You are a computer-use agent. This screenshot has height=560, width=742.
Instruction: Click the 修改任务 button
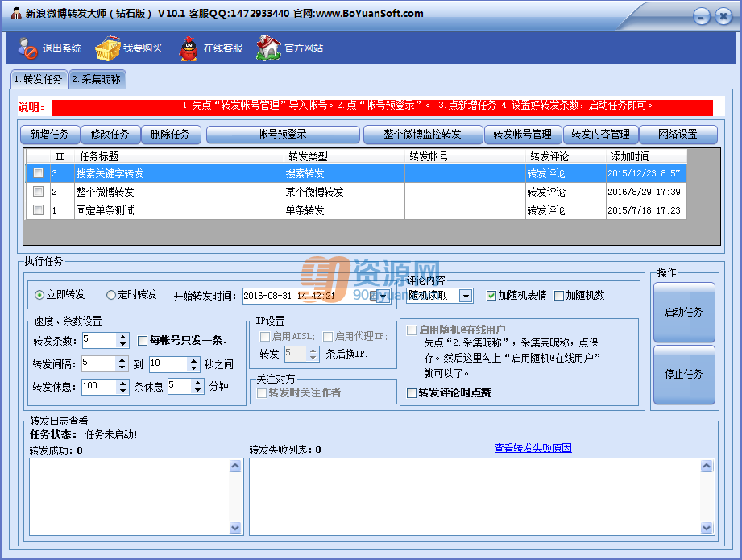110,135
